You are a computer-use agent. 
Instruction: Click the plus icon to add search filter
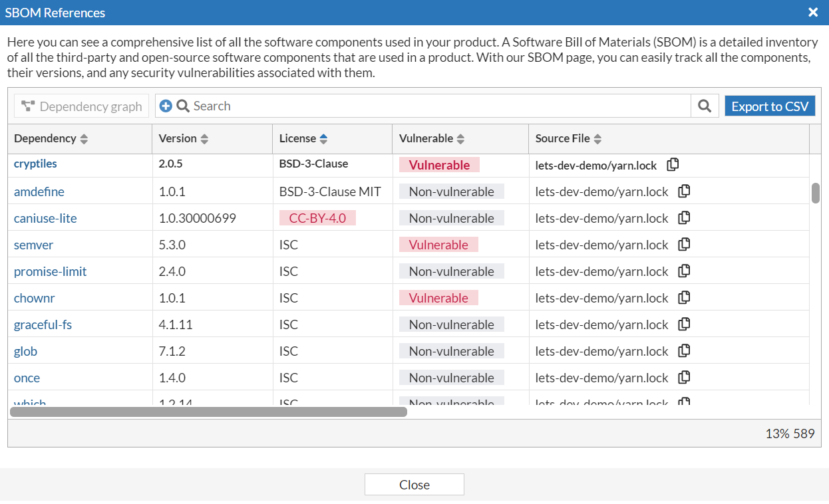click(166, 105)
